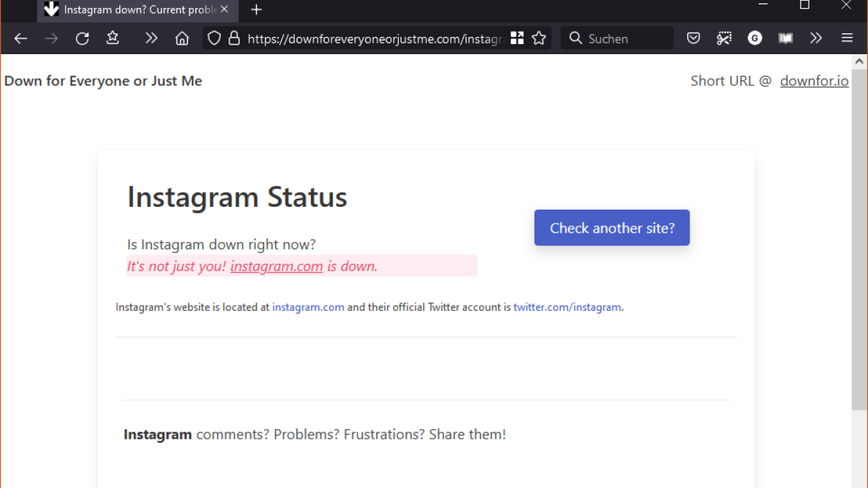
Task: Open the QR/grid icon in address bar
Action: [x=517, y=38]
